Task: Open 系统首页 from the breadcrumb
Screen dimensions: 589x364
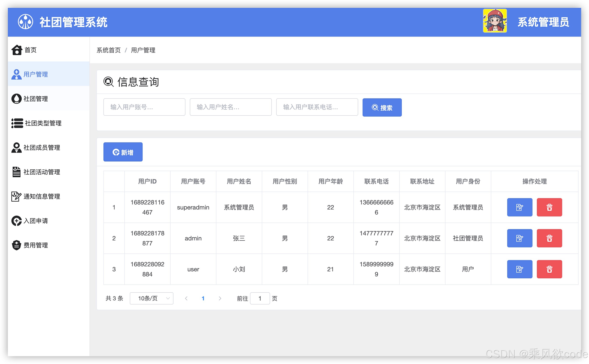Action: coord(108,50)
